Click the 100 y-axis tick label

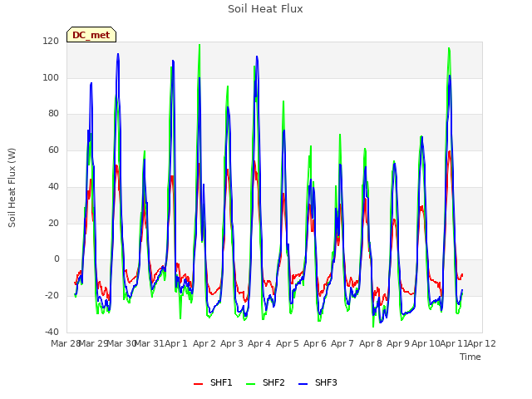51,77
